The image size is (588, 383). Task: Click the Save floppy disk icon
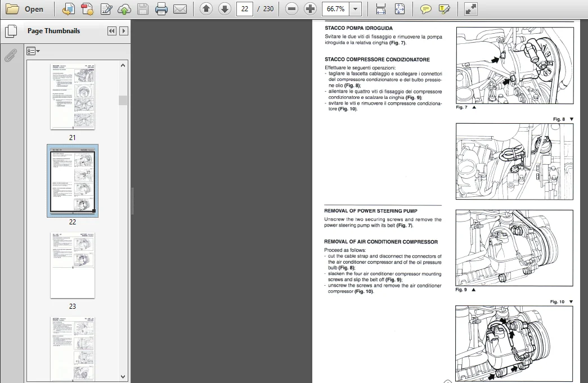point(143,9)
